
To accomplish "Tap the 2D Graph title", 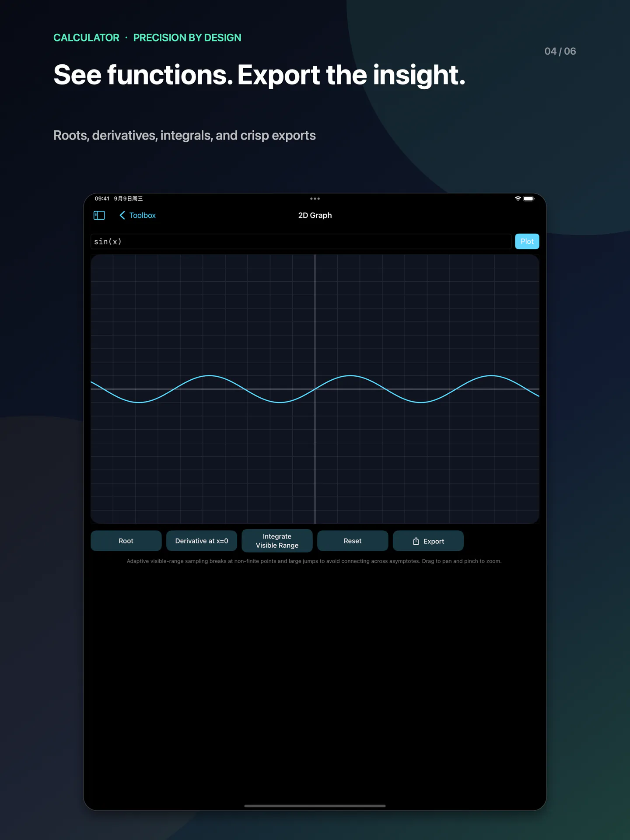I will pyautogui.click(x=315, y=215).
